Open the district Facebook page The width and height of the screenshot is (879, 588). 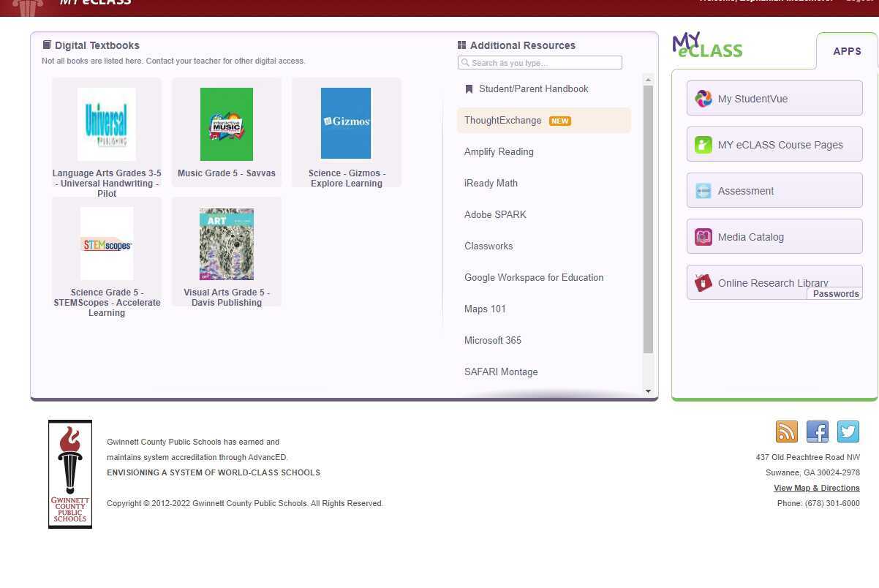click(x=817, y=431)
